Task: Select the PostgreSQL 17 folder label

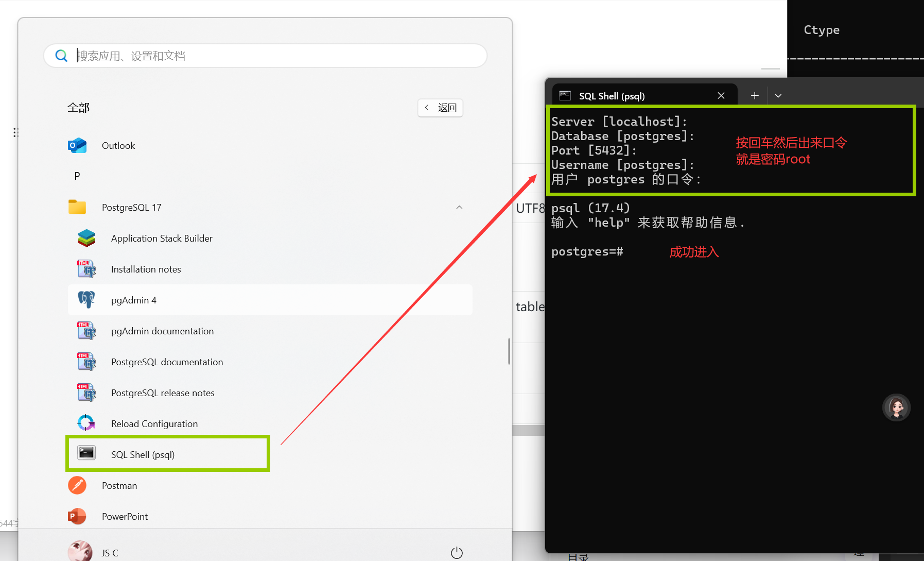Action: 132,207
